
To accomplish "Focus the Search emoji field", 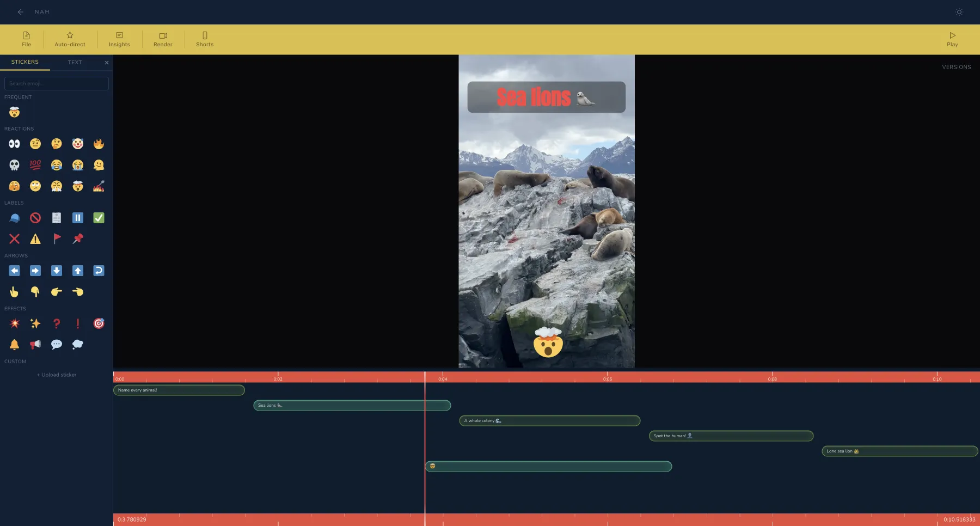I will pos(57,83).
